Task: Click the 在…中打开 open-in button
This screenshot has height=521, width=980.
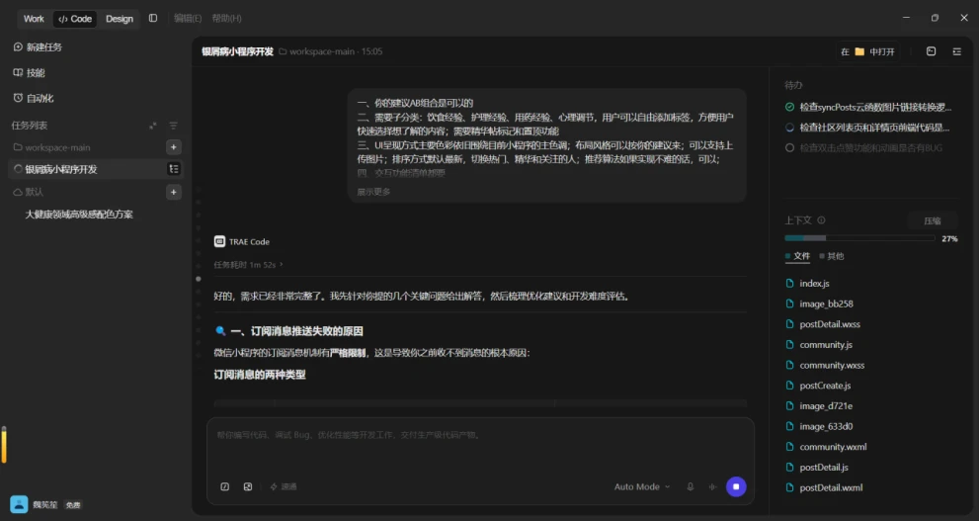Action: [868, 51]
